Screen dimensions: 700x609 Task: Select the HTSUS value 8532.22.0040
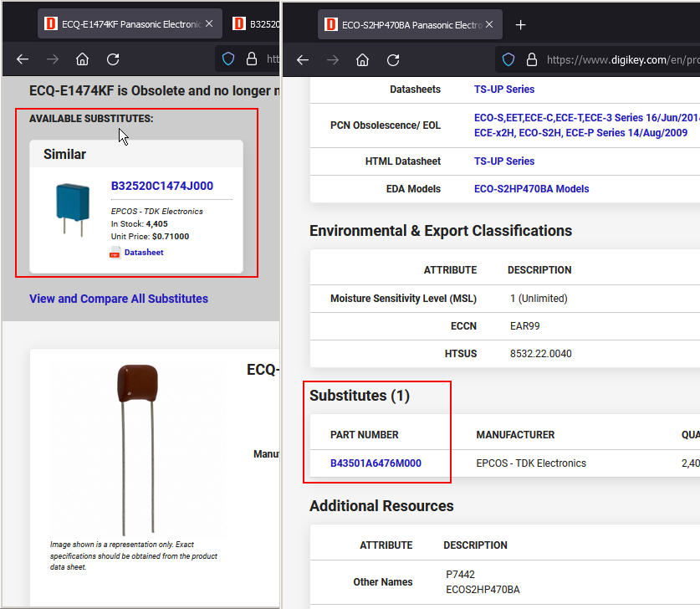tap(540, 354)
